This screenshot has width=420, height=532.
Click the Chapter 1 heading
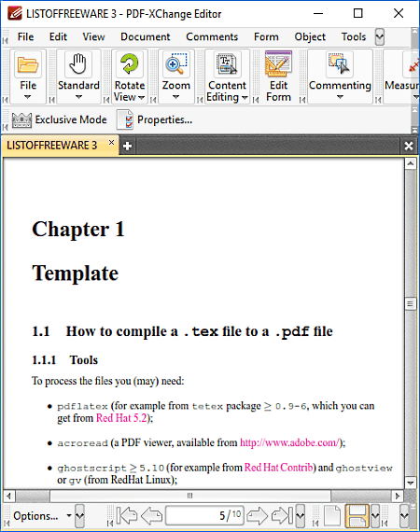[78, 229]
